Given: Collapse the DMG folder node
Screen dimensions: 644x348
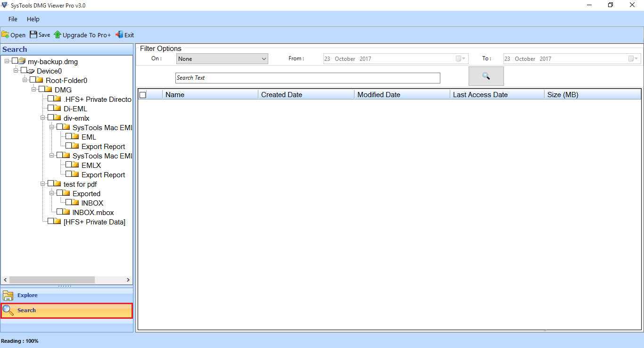Looking at the screenshot, I should tap(34, 90).
